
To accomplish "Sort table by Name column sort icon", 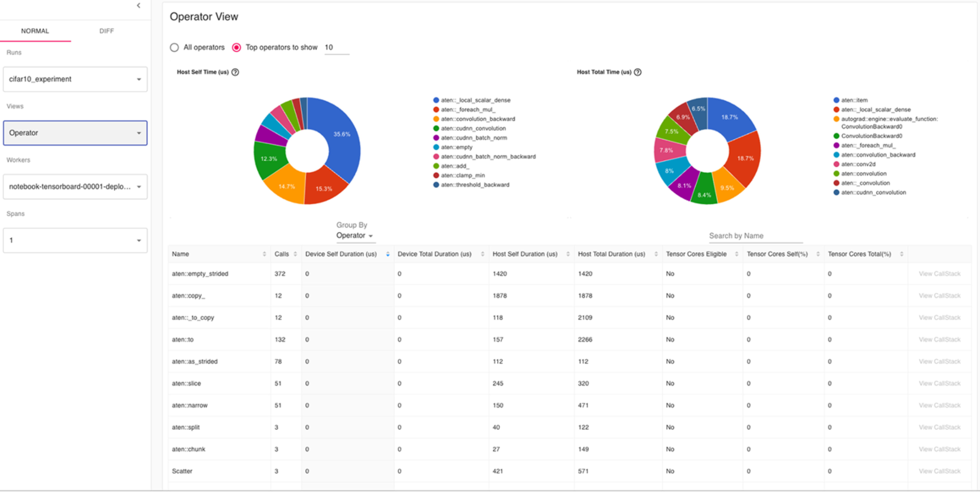I will [x=264, y=254].
